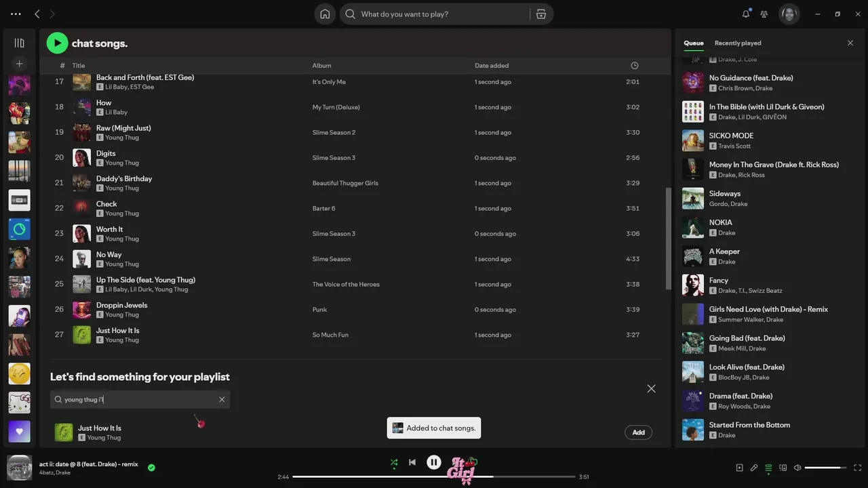868x488 pixels.
Task: Click the playlist search field with young thug
Action: (x=140, y=399)
